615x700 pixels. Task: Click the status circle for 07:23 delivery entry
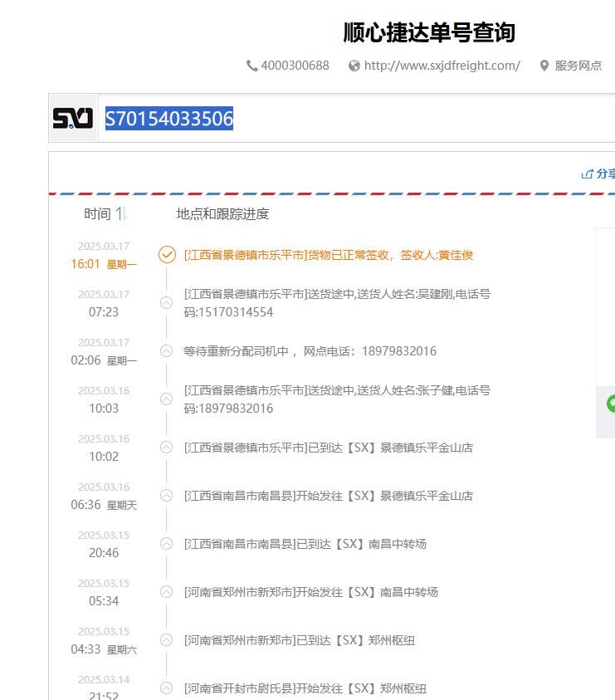point(167,303)
